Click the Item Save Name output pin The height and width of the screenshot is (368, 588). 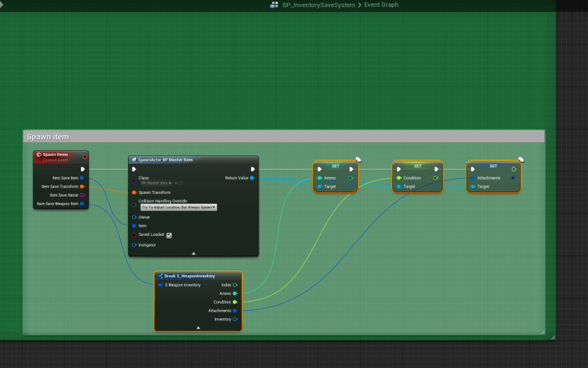[81, 195]
